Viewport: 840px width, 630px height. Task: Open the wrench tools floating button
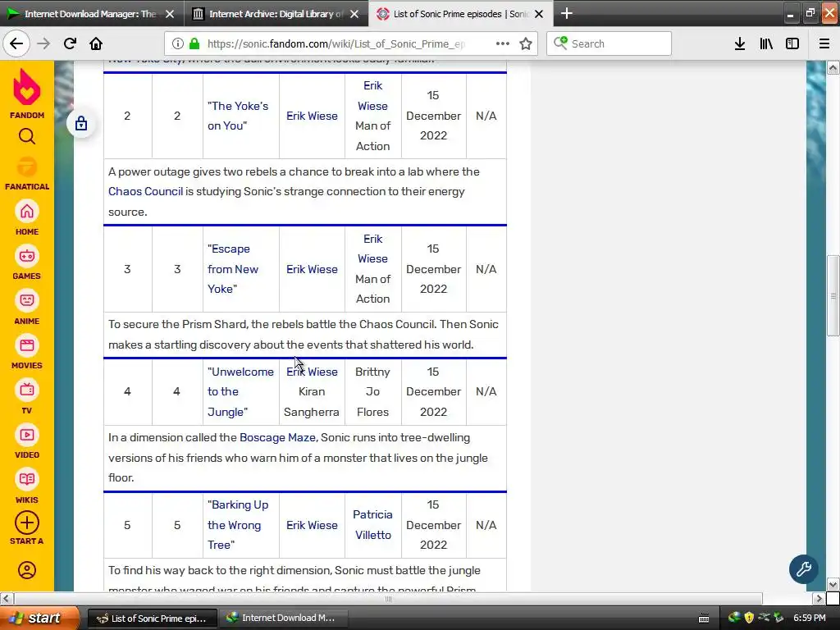coord(803,569)
